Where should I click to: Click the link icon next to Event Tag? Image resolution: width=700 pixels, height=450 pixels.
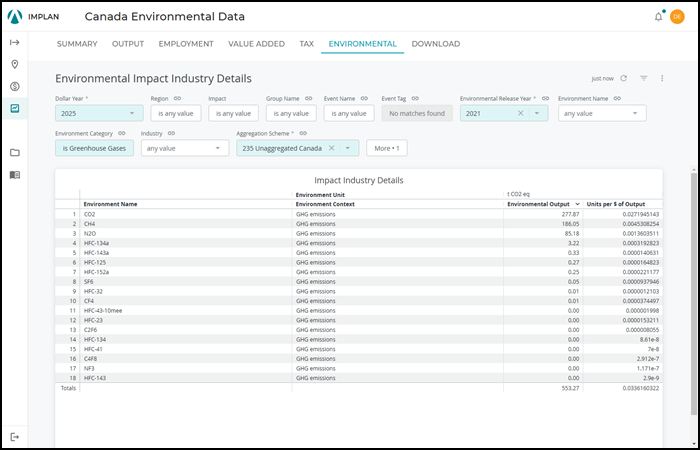click(x=415, y=99)
